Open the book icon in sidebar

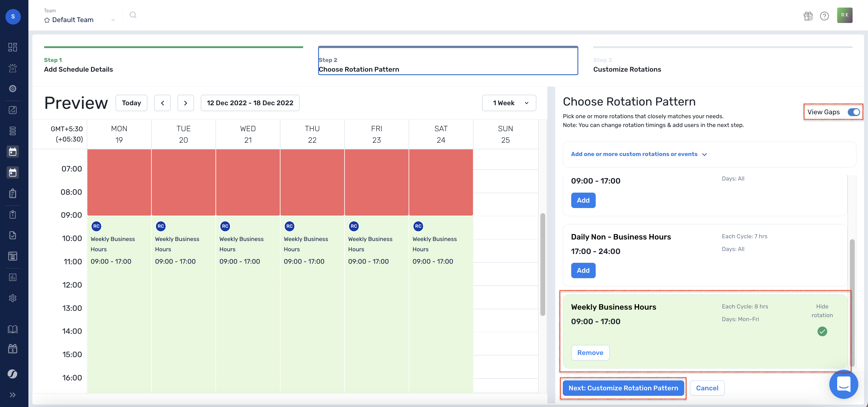pyautogui.click(x=13, y=329)
